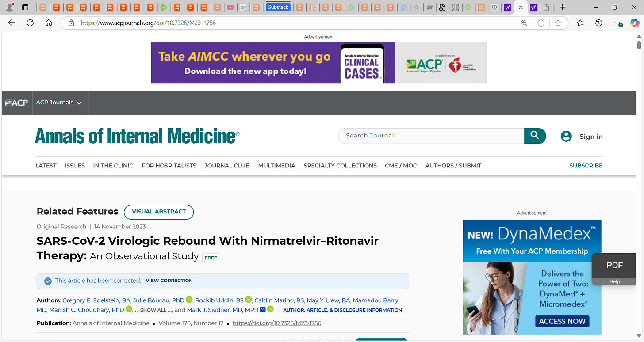Viewport: 644px width, 342px height.
Task: Click the FREE badge beside the title
Action: (x=211, y=258)
